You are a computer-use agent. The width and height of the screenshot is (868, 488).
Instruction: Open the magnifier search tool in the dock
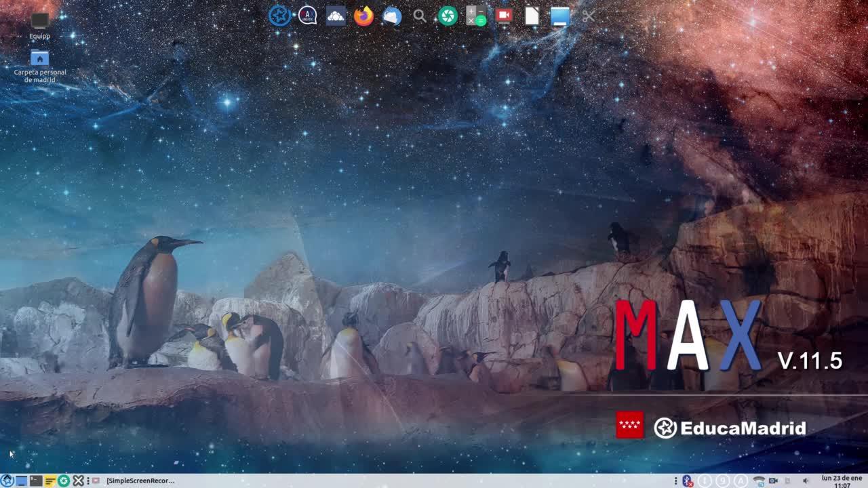pyautogui.click(x=420, y=16)
